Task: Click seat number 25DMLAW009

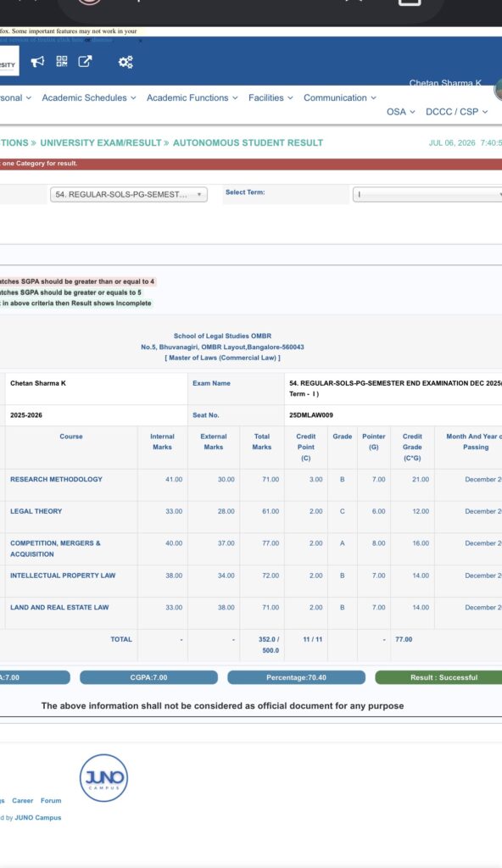Action: click(x=311, y=415)
